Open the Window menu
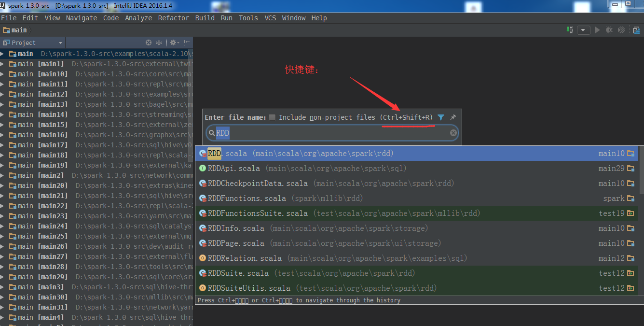This screenshot has width=644, height=326. point(293,18)
